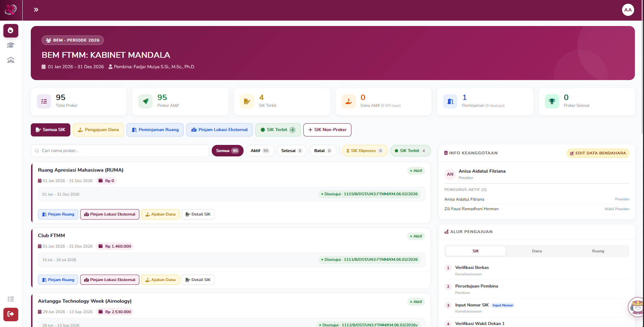Filter list by SIK Terbit 4 chip

coord(411,151)
